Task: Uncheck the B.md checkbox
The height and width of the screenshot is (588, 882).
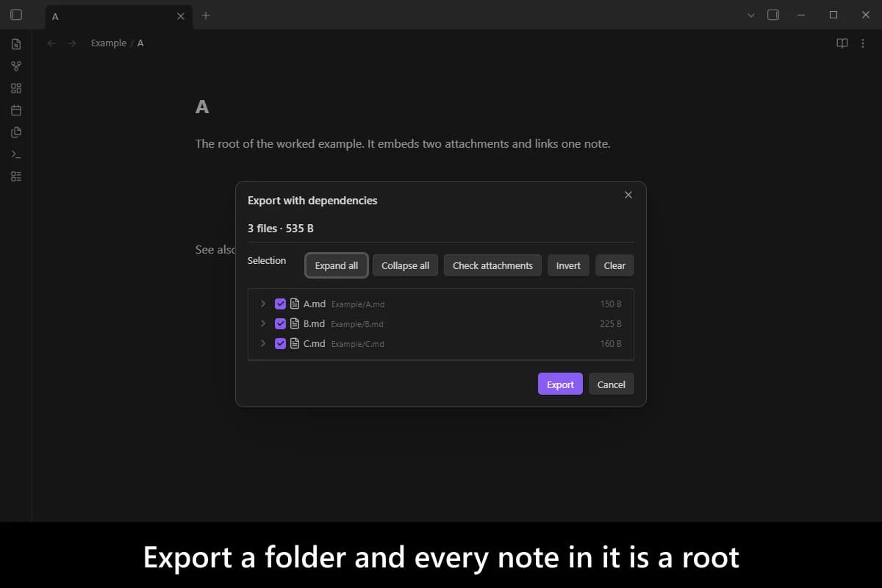Action: [x=280, y=323]
